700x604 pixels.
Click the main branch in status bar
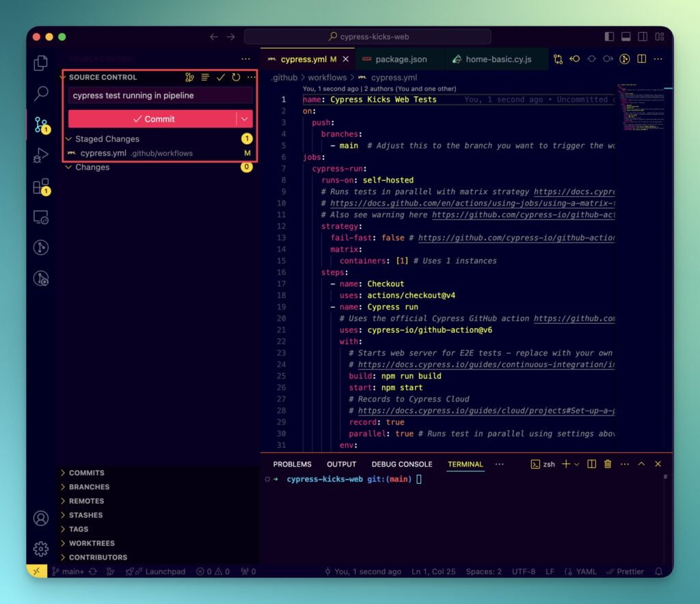[x=68, y=571]
